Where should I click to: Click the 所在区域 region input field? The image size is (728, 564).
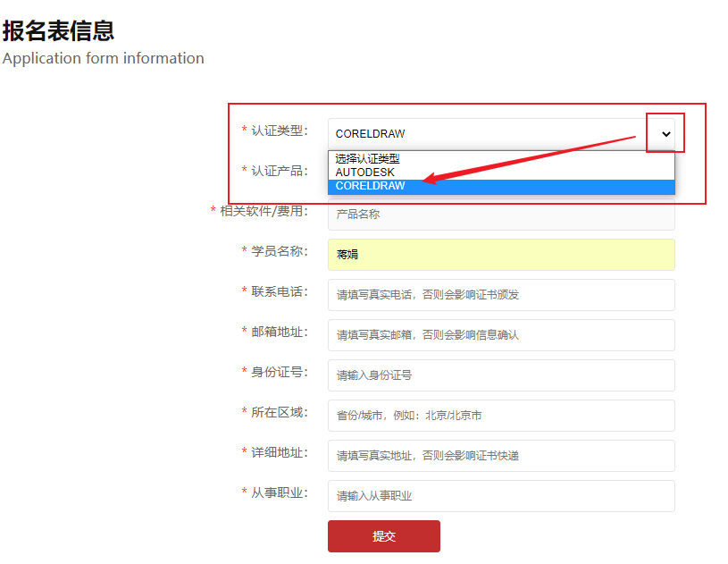pyautogui.click(x=501, y=416)
